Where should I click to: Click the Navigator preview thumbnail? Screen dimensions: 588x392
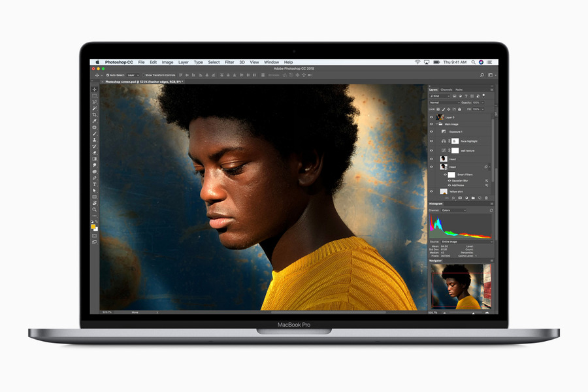tap(461, 286)
